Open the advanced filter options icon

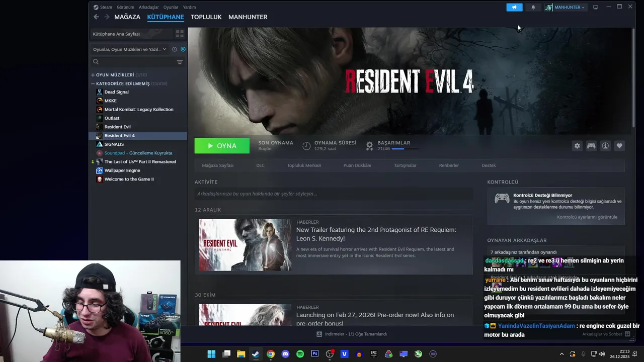pos(180,62)
